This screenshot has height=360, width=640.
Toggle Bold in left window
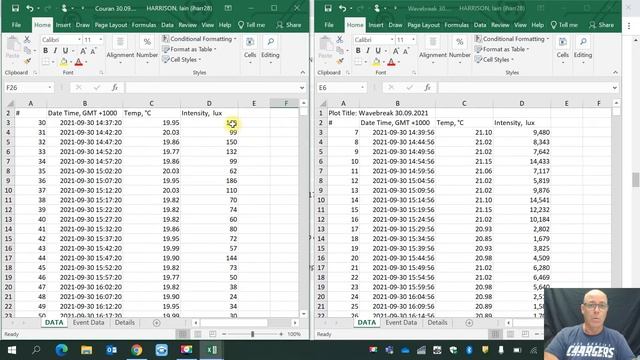pyautogui.click(x=45, y=51)
